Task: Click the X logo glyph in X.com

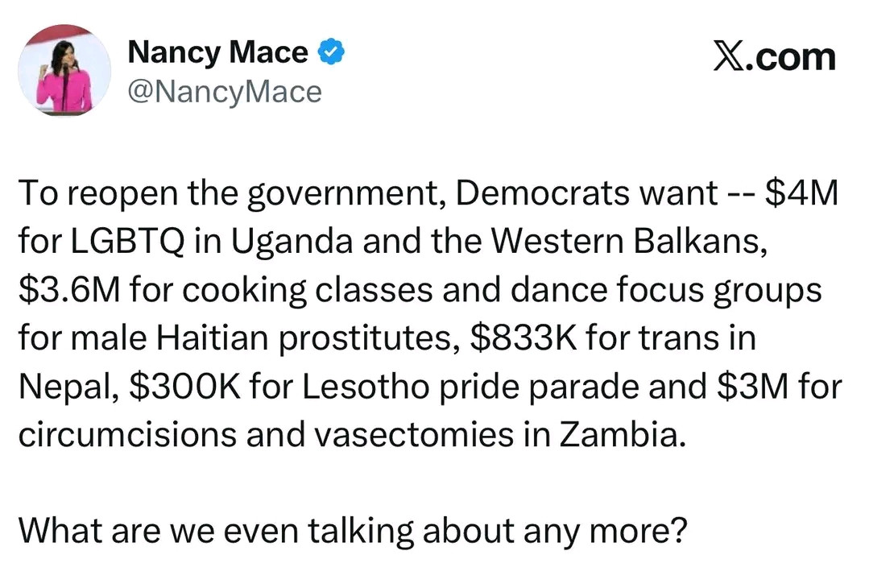Action: click(731, 57)
